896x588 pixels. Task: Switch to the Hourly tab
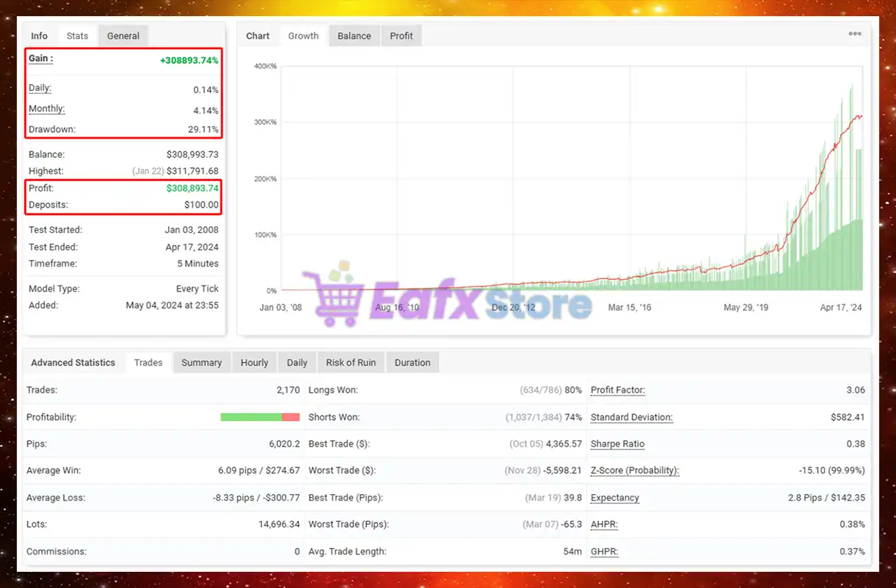pyautogui.click(x=254, y=363)
